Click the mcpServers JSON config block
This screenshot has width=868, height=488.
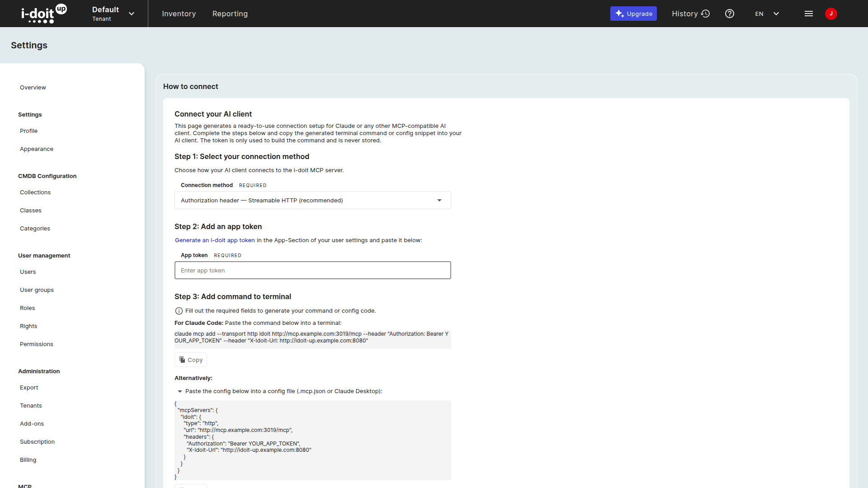312,440
